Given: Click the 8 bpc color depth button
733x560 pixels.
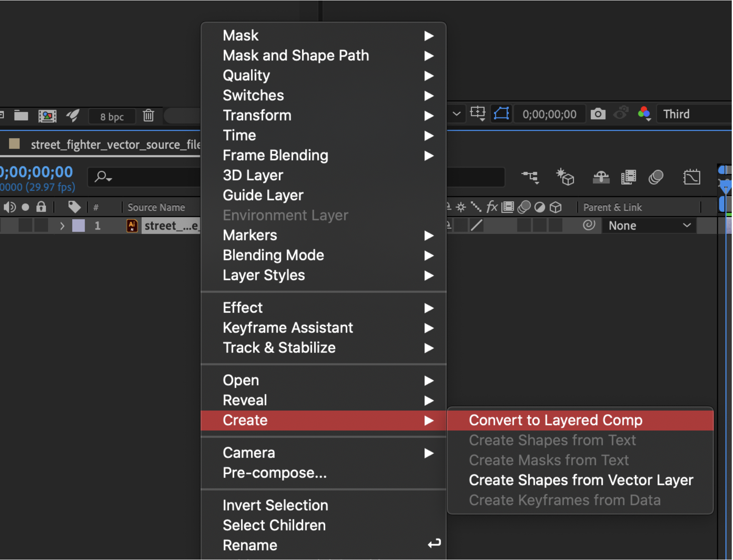Looking at the screenshot, I should click(112, 116).
